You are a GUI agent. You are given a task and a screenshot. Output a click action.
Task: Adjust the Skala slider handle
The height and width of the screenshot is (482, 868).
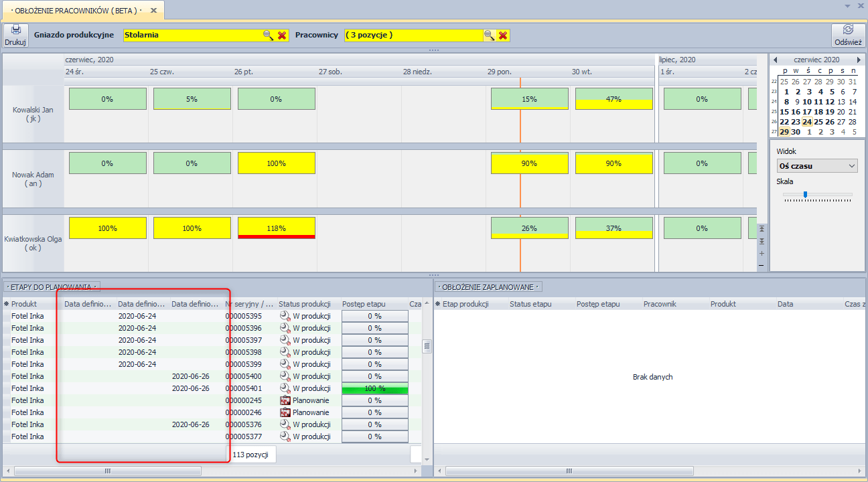coord(805,195)
